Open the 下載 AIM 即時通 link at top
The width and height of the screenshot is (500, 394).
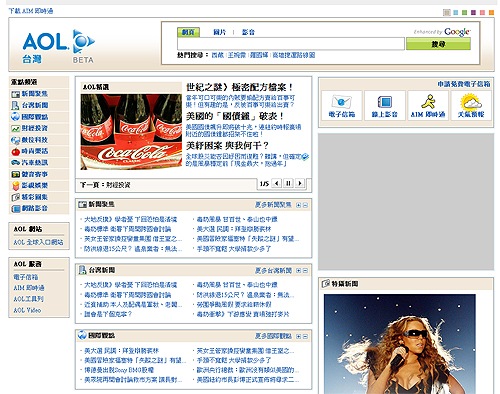(31, 11)
